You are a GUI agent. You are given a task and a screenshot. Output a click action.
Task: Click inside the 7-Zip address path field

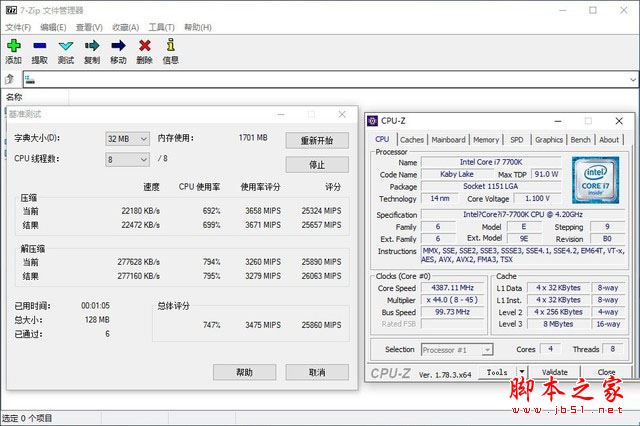point(327,80)
